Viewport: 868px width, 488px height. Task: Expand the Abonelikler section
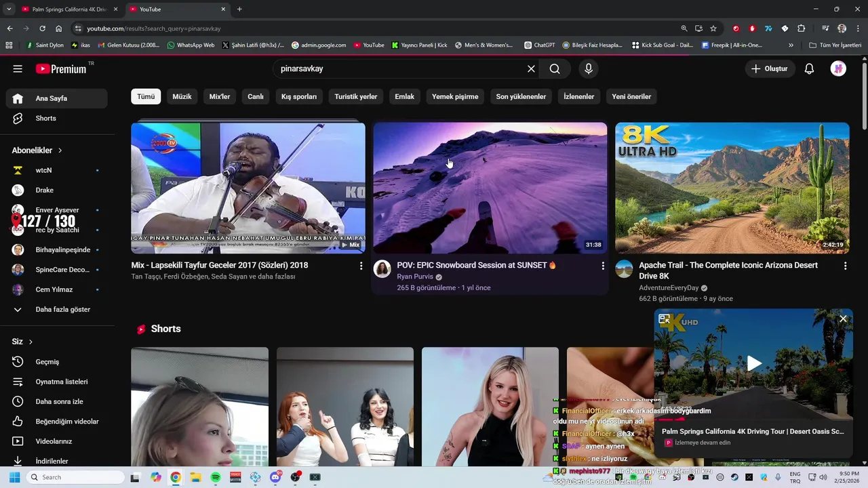(x=37, y=150)
